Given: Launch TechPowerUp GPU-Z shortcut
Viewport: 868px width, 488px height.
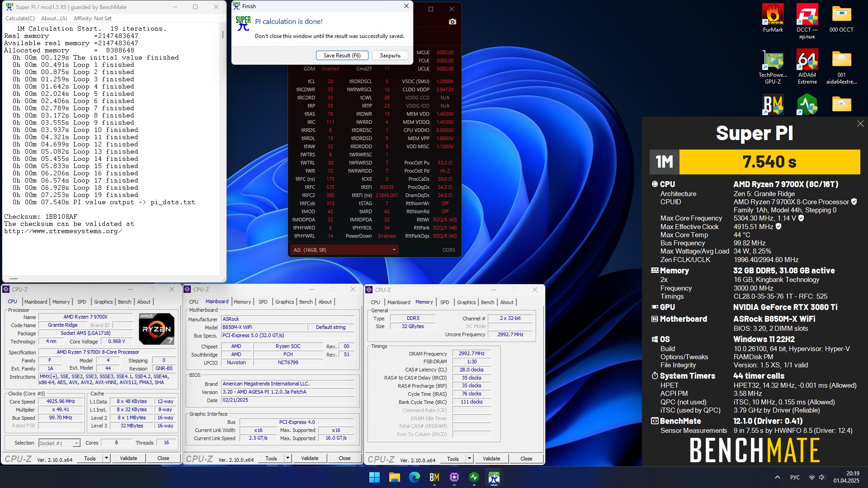Looking at the screenshot, I should (773, 66).
